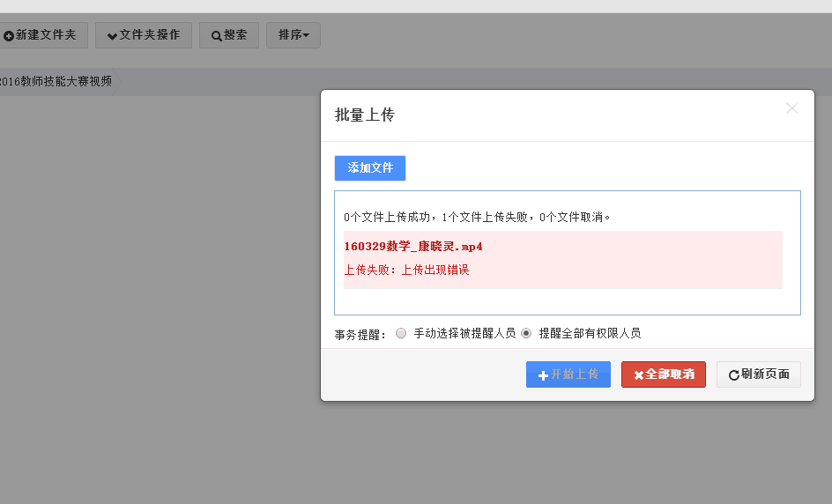
Task: Open the 2016教师技能大赛视频 breadcrumb
Action: [x=56, y=81]
